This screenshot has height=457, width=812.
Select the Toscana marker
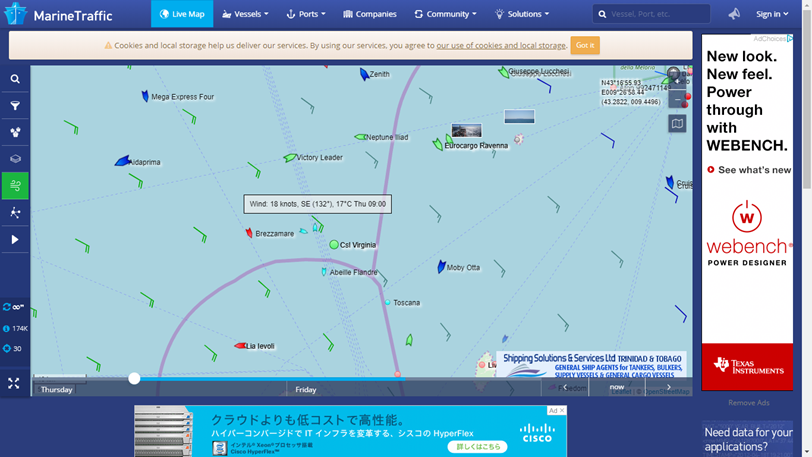[x=387, y=302]
